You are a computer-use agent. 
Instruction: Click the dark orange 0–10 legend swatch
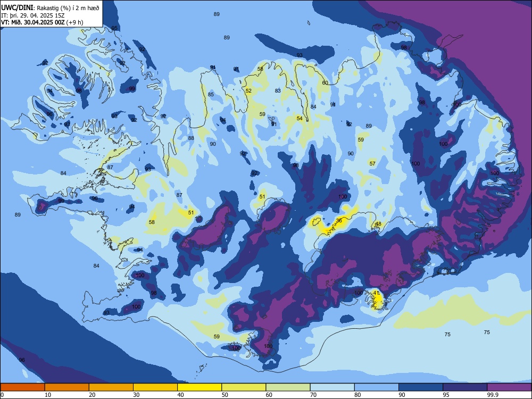tap(22, 387)
